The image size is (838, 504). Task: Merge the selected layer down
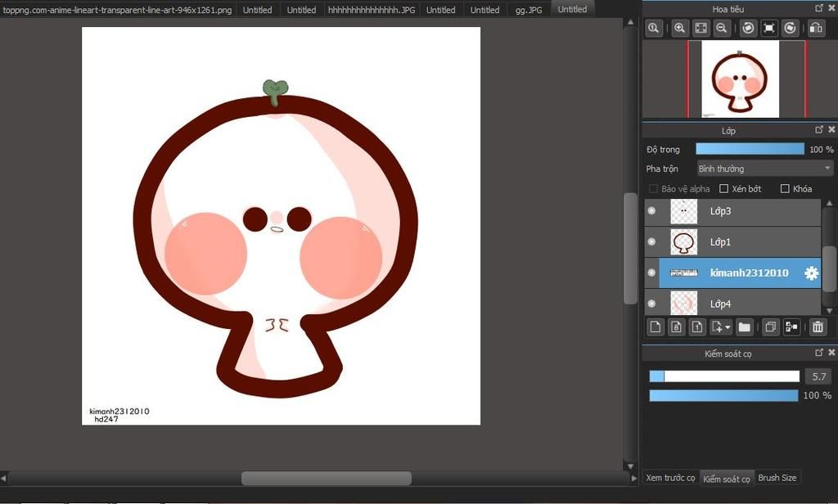click(791, 326)
